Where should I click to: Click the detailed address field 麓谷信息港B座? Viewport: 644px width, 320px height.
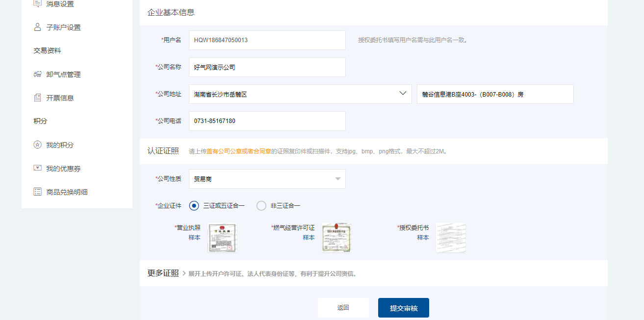495,94
